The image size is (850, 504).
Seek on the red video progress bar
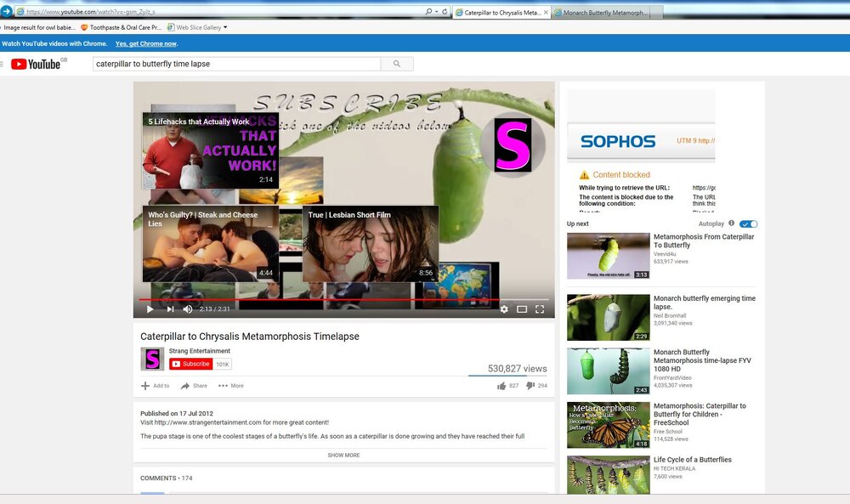[x=343, y=299]
